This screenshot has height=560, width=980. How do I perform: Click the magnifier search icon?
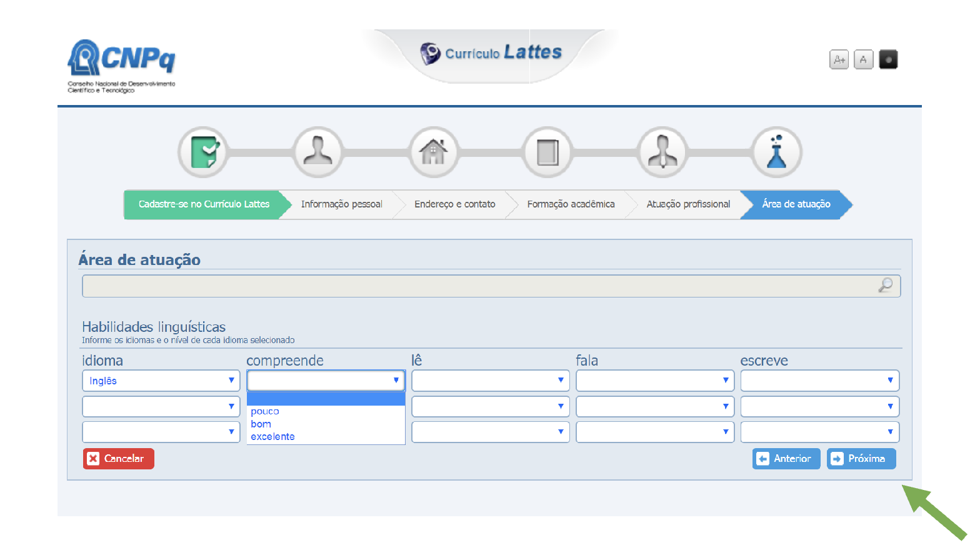(x=885, y=286)
